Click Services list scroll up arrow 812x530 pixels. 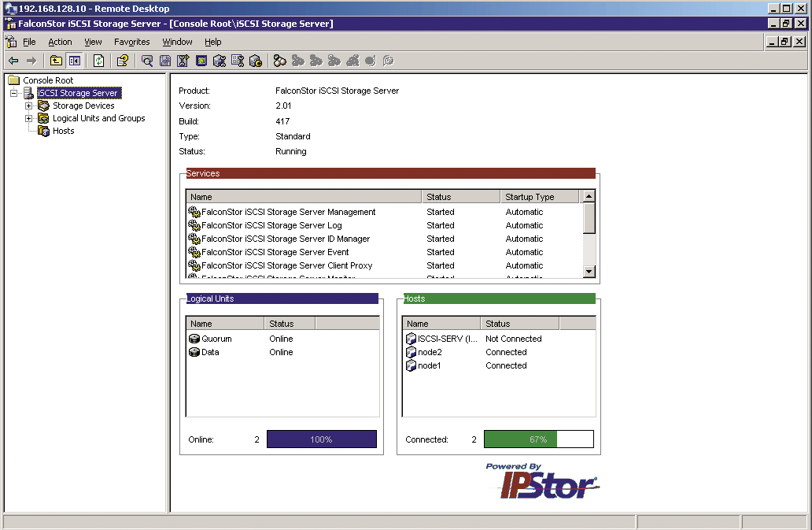589,196
